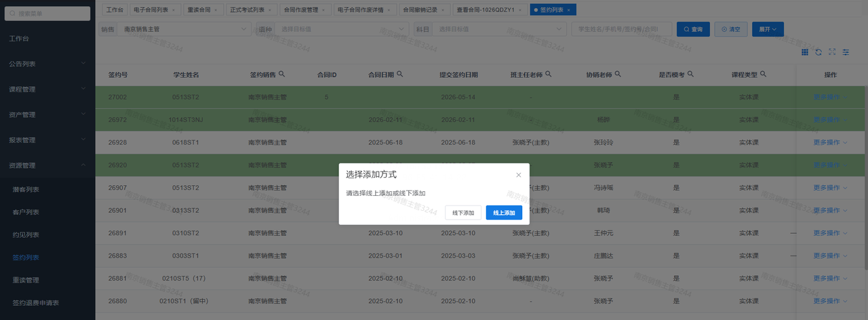The width and height of the screenshot is (868, 320).
Task: Expand filters with the 展开 button
Action: click(768, 29)
